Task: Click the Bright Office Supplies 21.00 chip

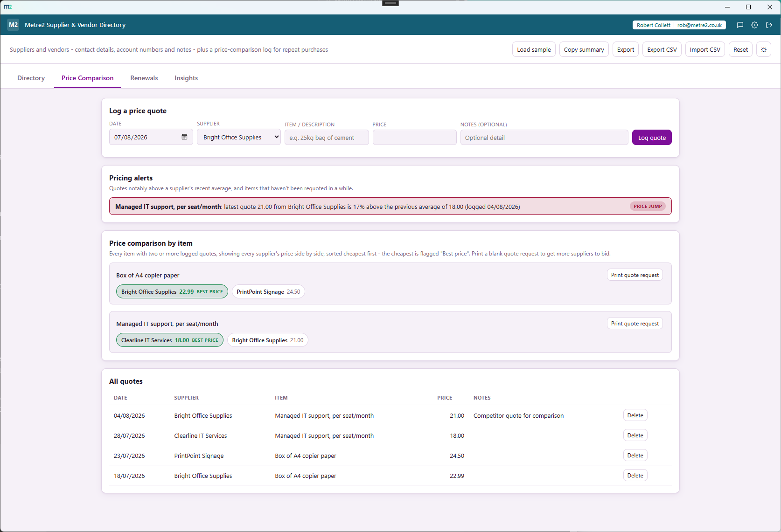Action: click(x=267, y=340)
